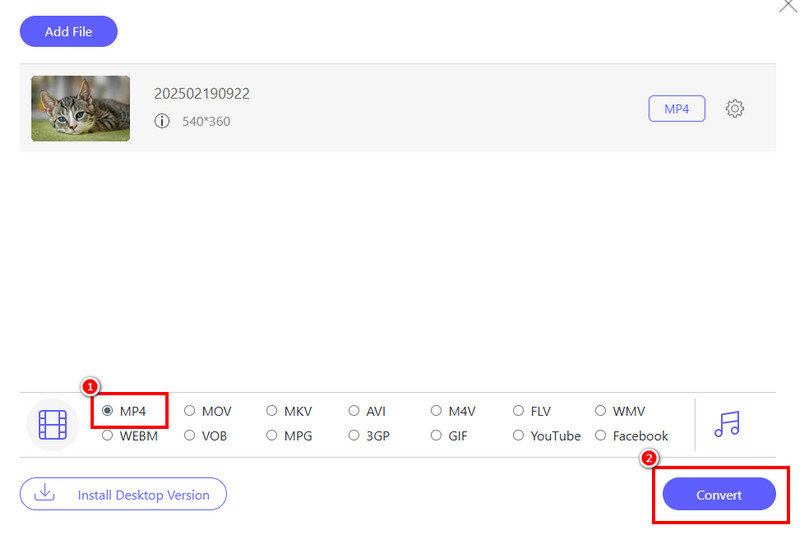Select the MP4 radio button
Screen dimensions: 800x535
point(108,411)
